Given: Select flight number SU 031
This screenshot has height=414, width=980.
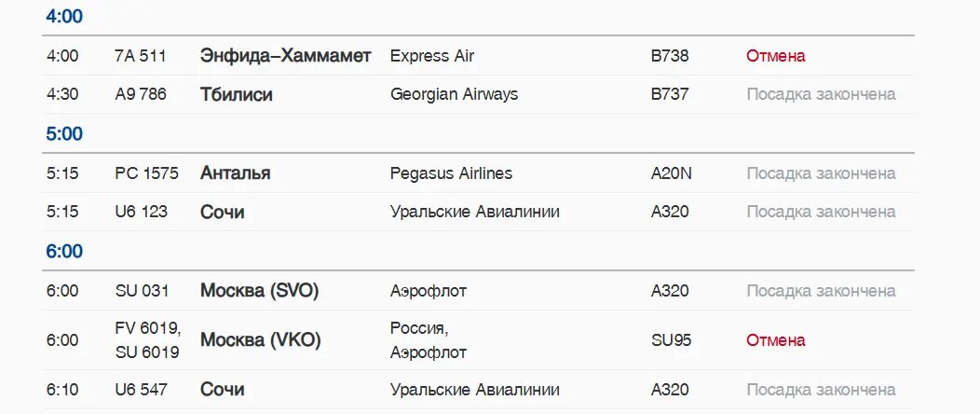Looking at the screenshot, I should (142, 291).
